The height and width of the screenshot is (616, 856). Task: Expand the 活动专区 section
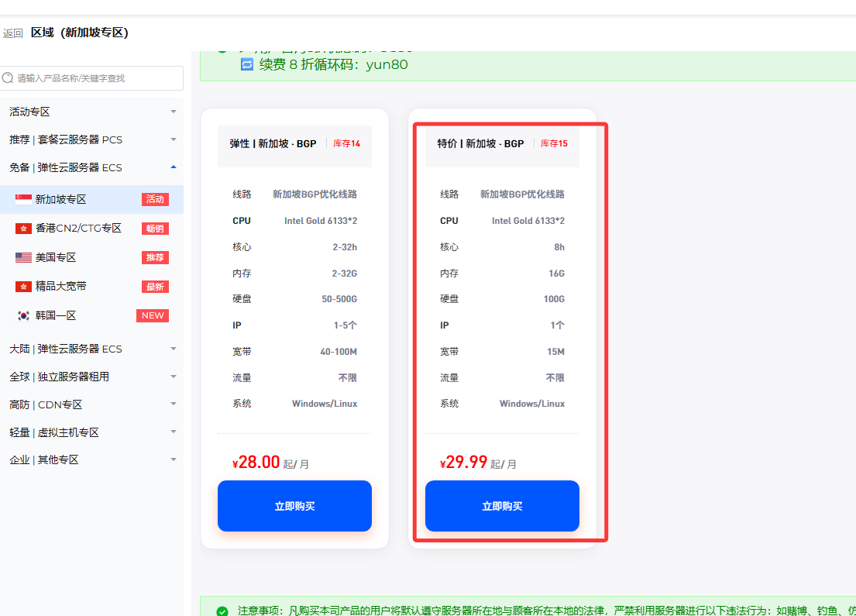[91, 112]
